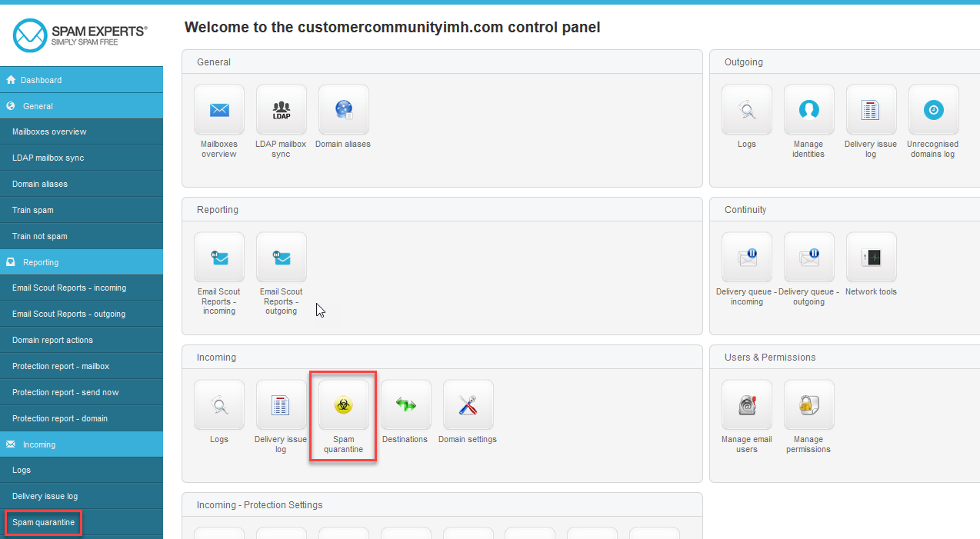Viewport: 980px width, 539px height.
Task: Open Email Scout Reports - incoming icon
Action: pos(219,258)
